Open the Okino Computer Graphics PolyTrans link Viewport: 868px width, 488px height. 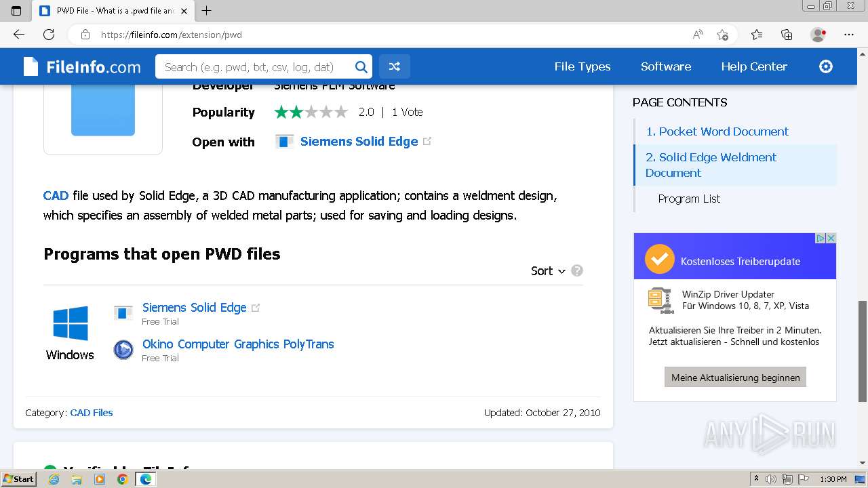(238, 344)
